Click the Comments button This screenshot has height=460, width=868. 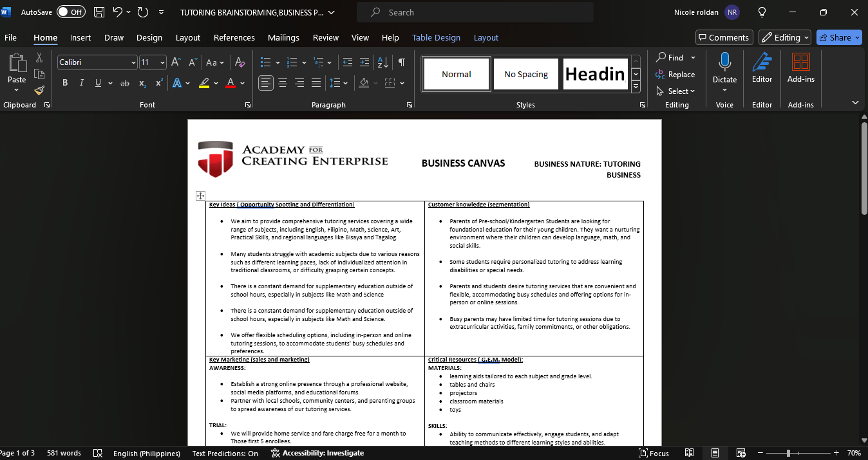(724, 37)
